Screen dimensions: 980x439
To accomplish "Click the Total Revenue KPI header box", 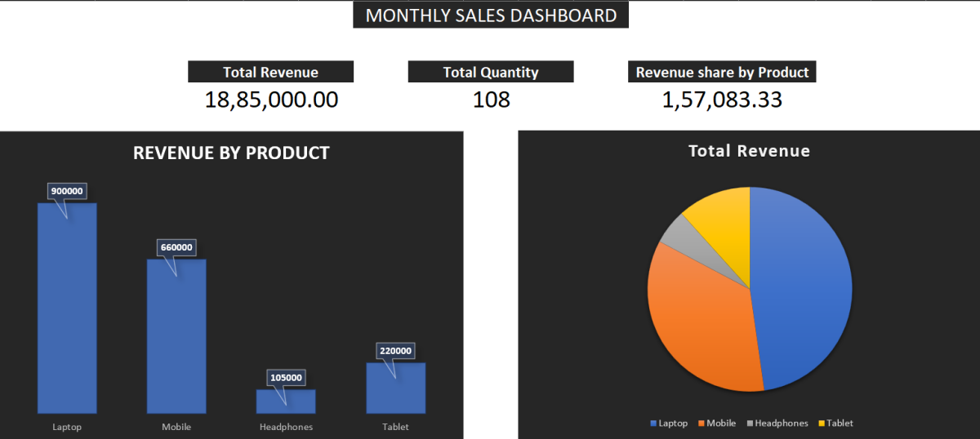I will 270,72.
